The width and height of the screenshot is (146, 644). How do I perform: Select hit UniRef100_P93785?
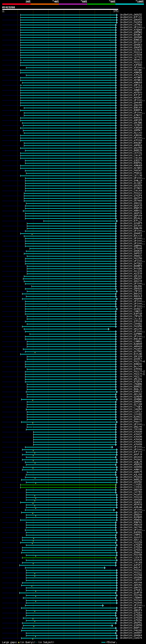point(131,555)
